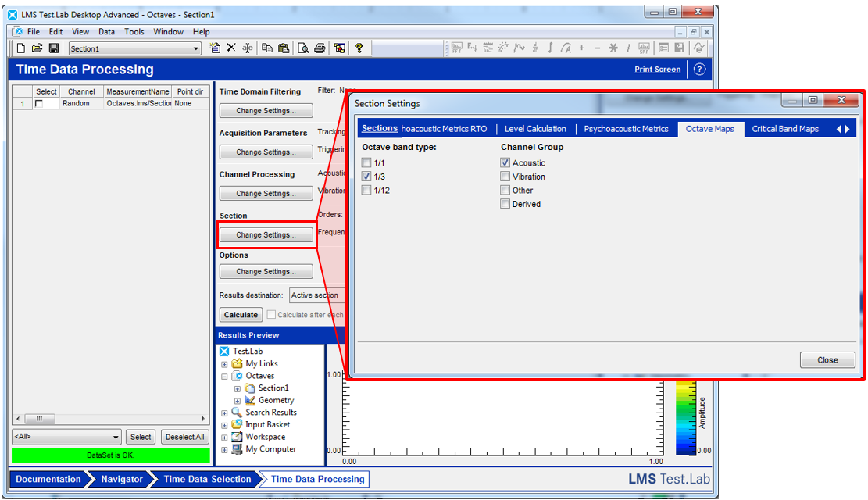
Task: Click the F-to-p conversion icon
Action: point(472,48)
